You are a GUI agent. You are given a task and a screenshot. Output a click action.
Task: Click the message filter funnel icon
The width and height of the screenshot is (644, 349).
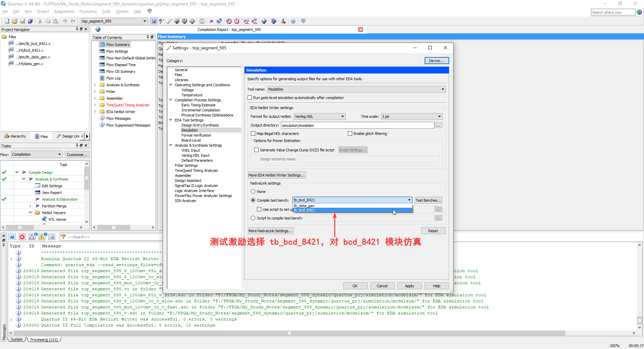63,237
